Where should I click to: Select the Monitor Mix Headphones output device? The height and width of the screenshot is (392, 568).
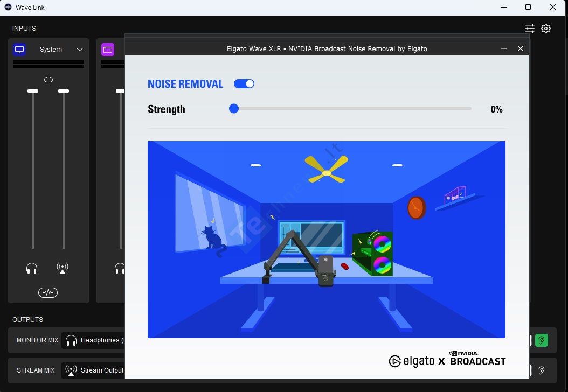[x=93, y=340]
